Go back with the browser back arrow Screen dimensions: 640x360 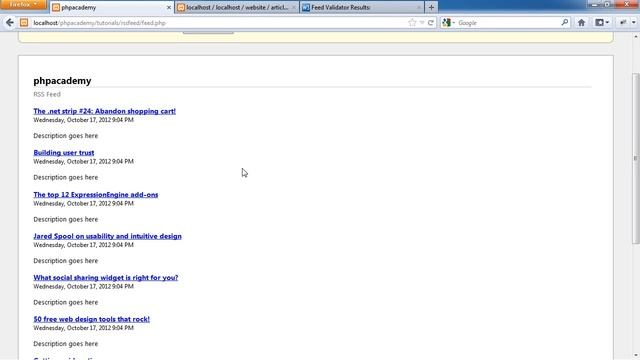pos(10,23)
